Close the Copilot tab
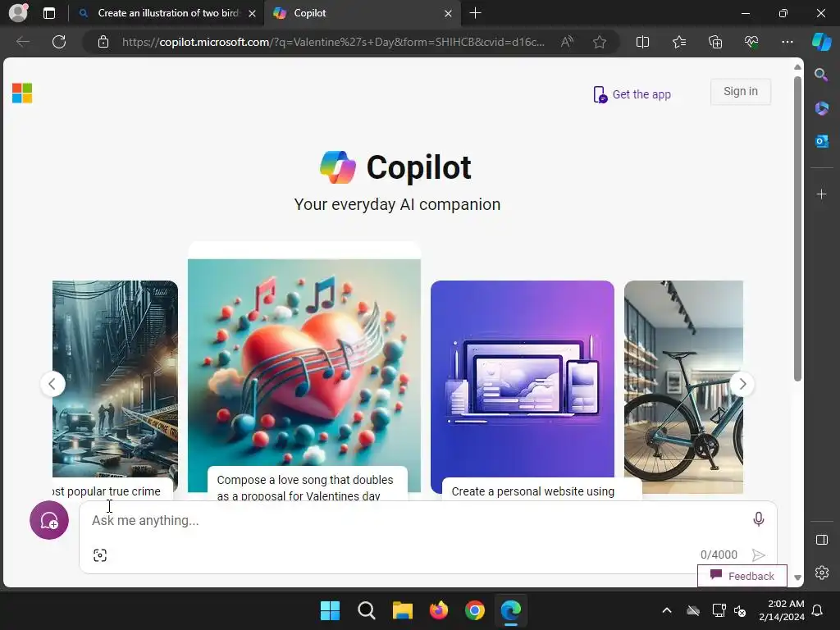Viewport: 840px width, 630px height. pos(448,13)
